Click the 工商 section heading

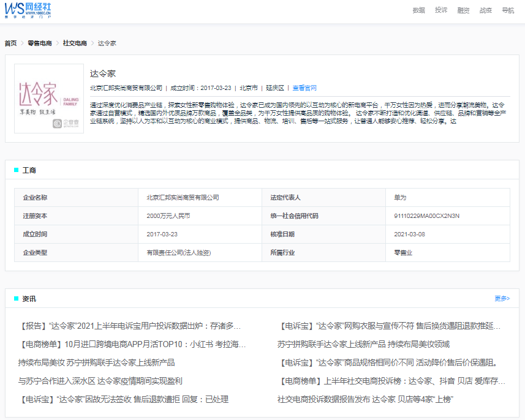(29, 170)
